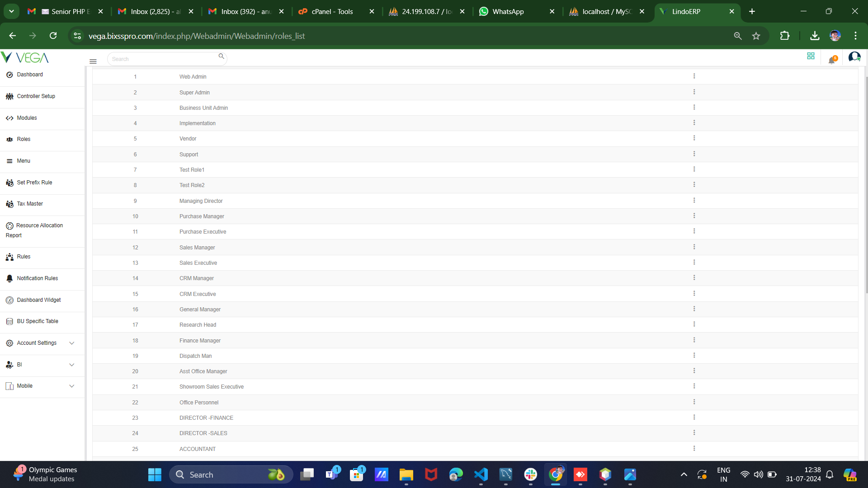This screenshot has width=868, height=488.
Task: Open three-dot menu for ACCOUNTANT role
Action: point(694,449)
